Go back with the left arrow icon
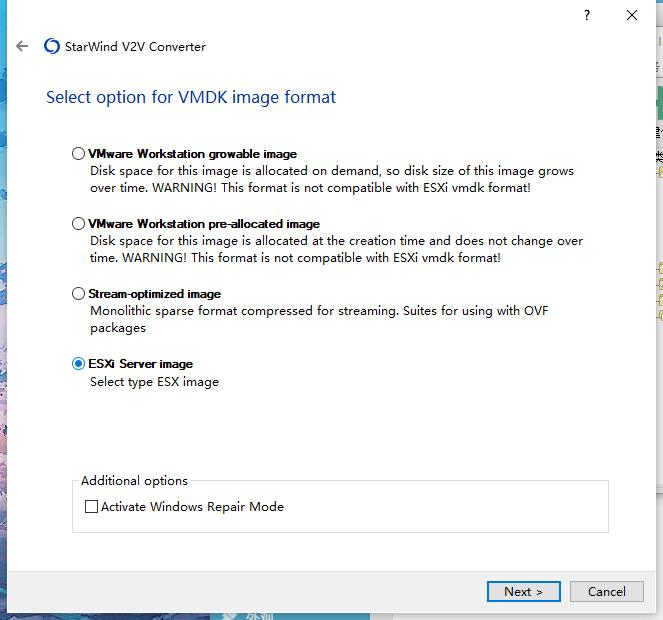 [22, 46]
